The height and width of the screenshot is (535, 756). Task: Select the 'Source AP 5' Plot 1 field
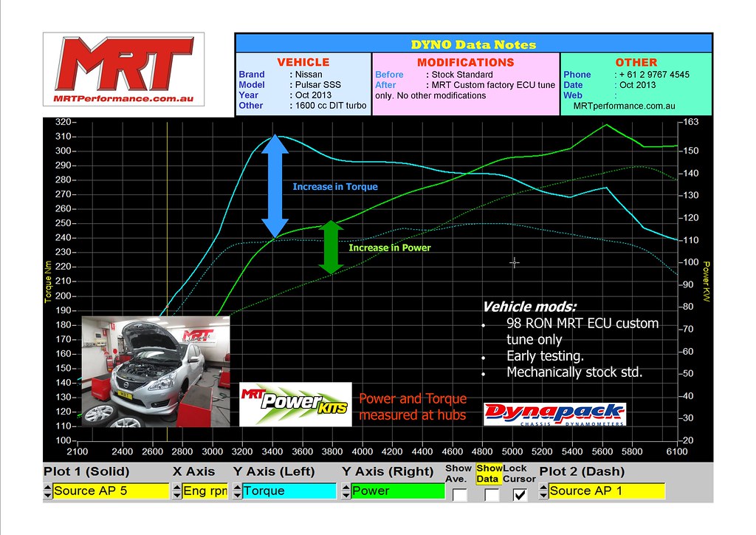pyautogui.click(x=111, y=491)
